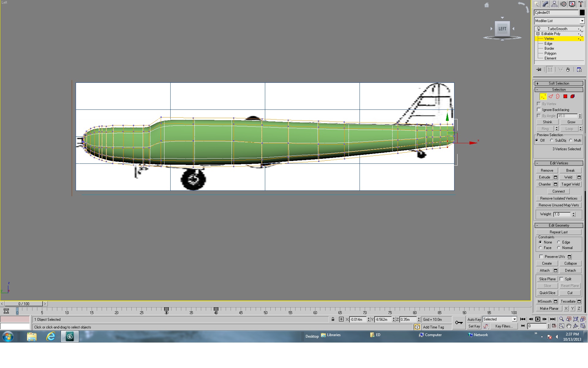Click the Pan View hand icon
588x368 pixels.
tap(569, 326)
